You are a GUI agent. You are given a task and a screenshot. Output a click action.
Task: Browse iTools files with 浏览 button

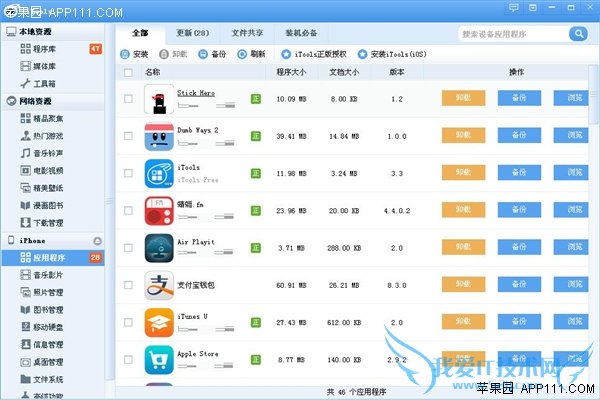pyautogui.click(x=571, y=173)
